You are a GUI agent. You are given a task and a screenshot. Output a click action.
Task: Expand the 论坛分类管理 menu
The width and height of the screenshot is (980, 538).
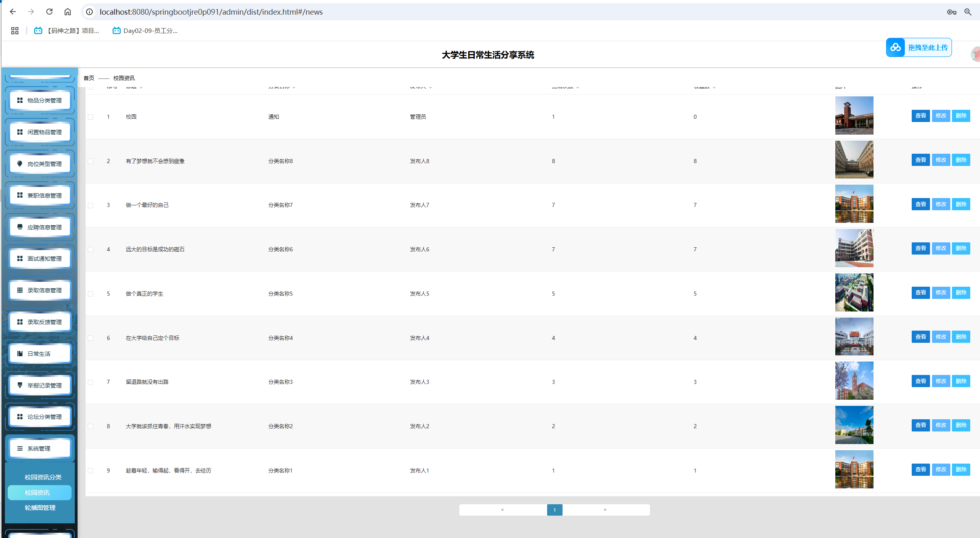(40, 417)
